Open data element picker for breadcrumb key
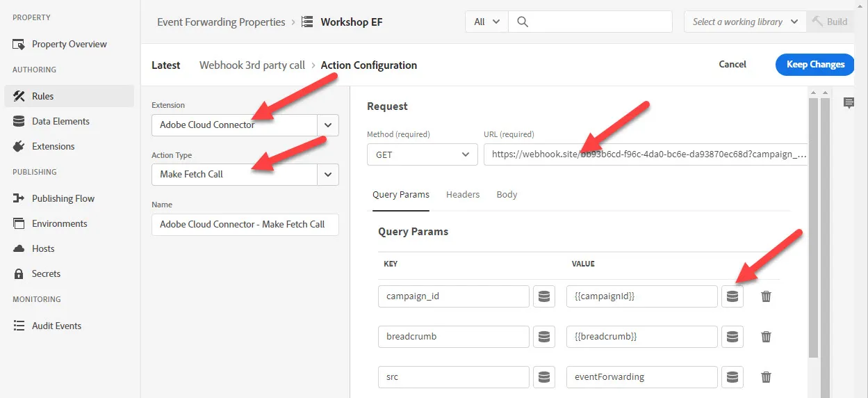The height and width of the screenshot is (398, 868). click(544, 337)
